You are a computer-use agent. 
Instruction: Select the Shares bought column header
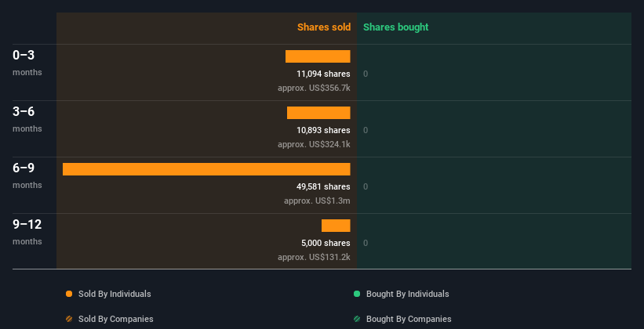pos(395,27)
